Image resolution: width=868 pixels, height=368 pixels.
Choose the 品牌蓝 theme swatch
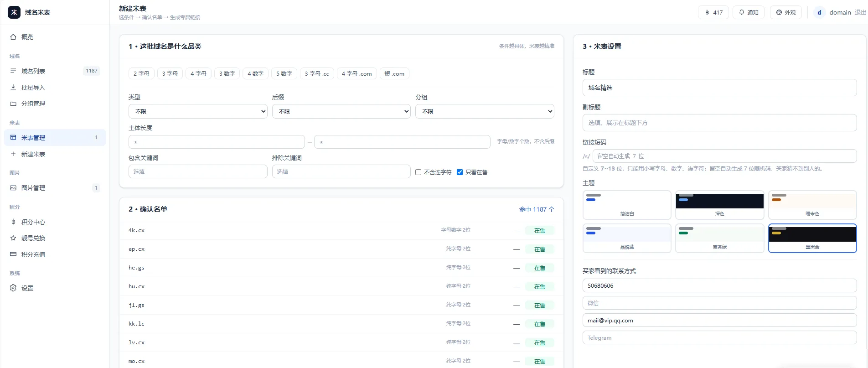627,238
